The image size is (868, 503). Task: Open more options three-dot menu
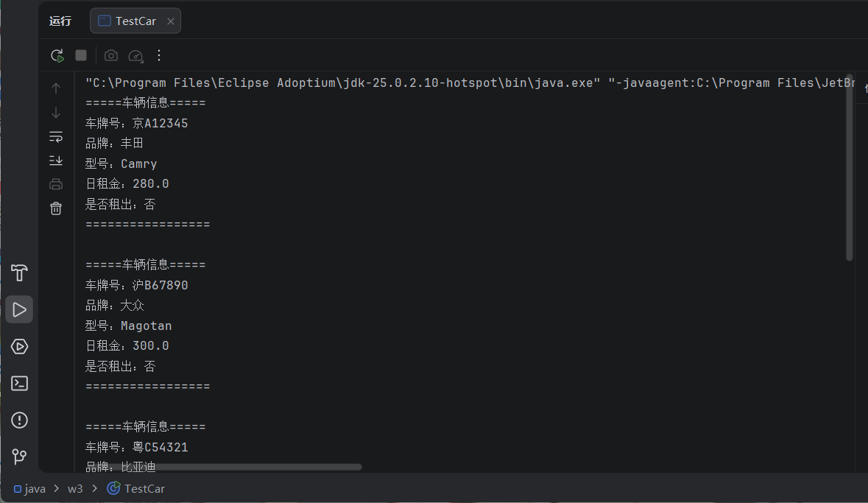pyautogui.click(x=159, y=55)
